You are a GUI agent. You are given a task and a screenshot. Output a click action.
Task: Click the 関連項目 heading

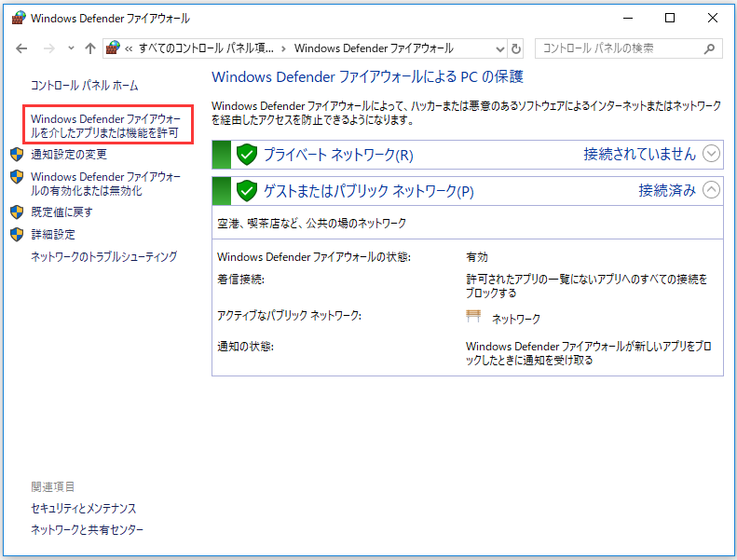tap(52, 486)
